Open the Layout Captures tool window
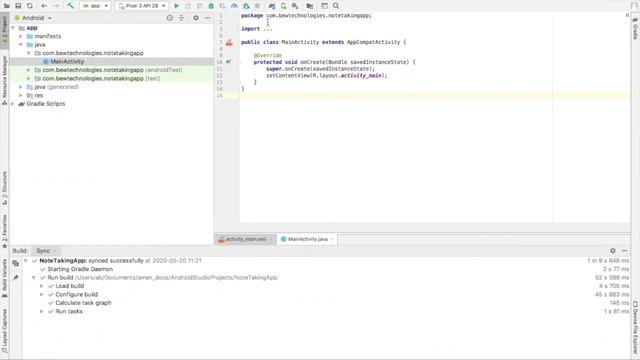 4,331
